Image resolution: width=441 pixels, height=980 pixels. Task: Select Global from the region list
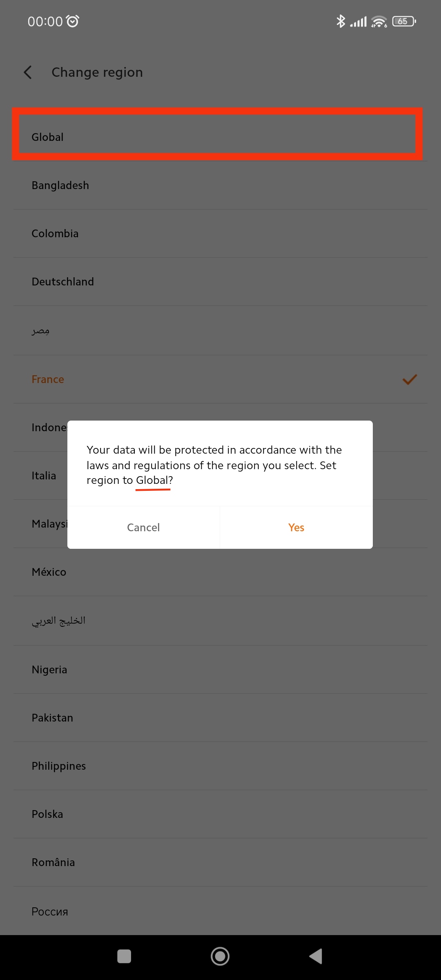48,137
